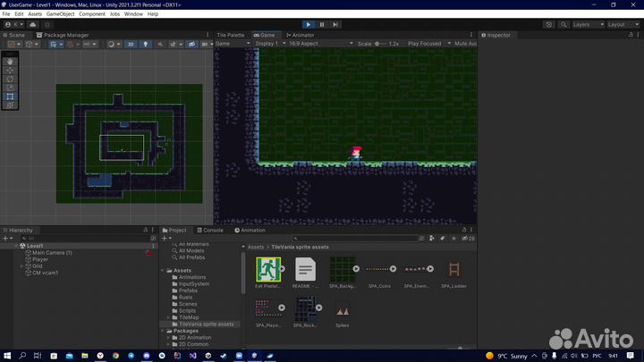Select the SPA_Ladder asset

453,269
